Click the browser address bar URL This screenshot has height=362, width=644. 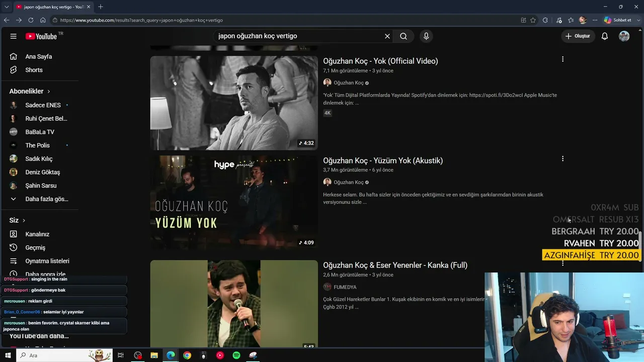point(141,20)
